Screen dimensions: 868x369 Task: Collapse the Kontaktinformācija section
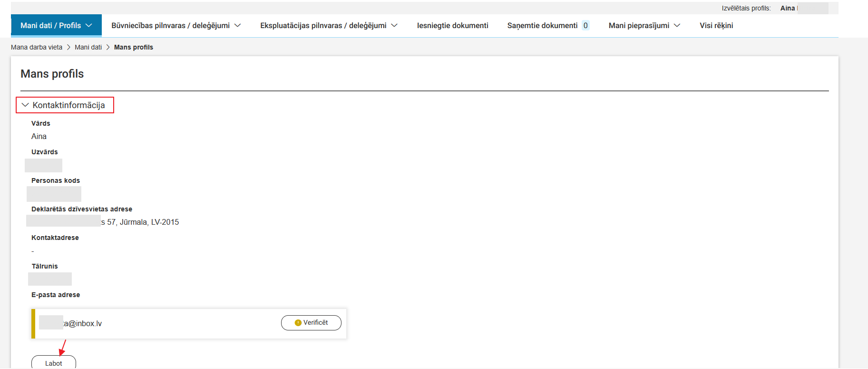pos(65,105)
